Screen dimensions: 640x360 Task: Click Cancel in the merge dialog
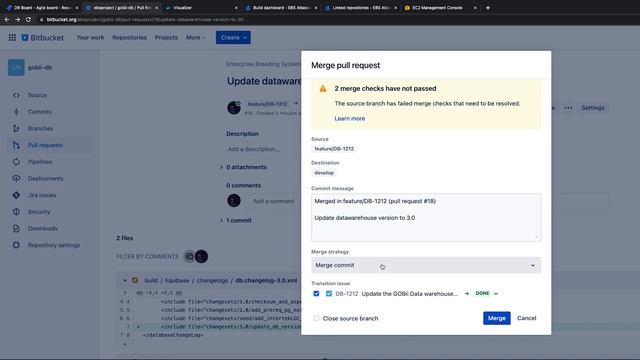[527, 318]
